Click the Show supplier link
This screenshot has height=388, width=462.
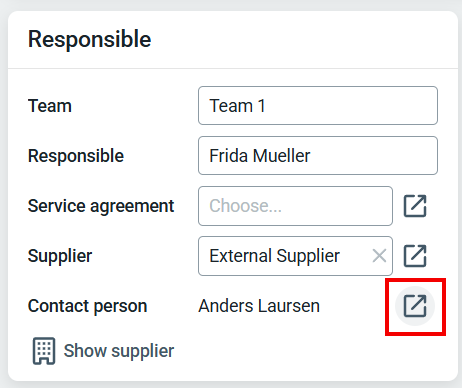tap(119, 351)
